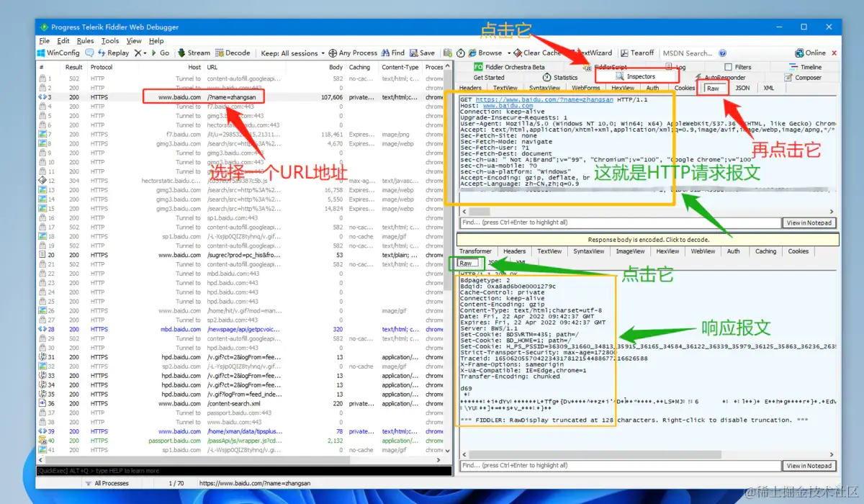Click the comment speech bubble icon
The width and height of the screenshot is (864, 504).
89,53
